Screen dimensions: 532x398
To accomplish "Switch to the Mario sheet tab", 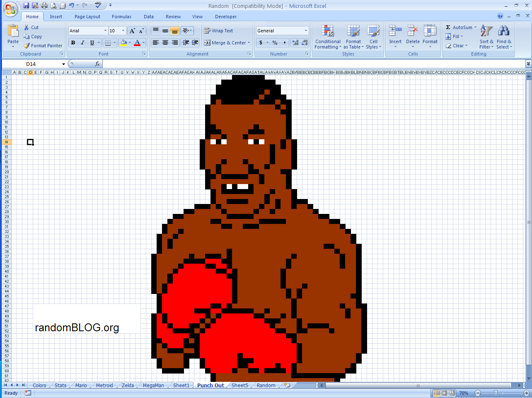I will 81,386.
